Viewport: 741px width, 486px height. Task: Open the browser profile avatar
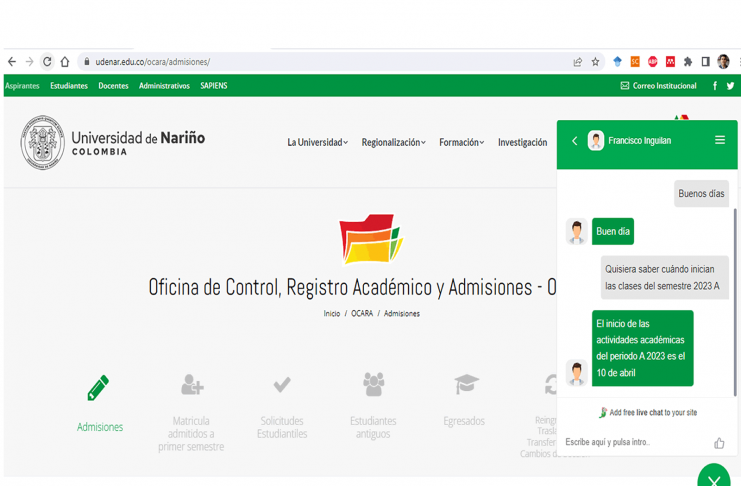[x=723, y=61]
